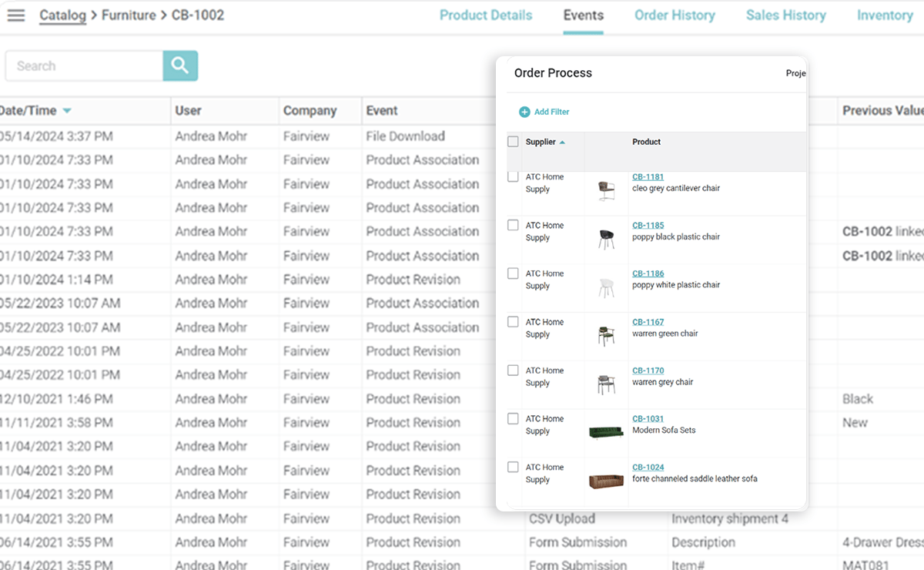The width and height of the screenshot is (924, 570).
Task: Toggle the select-all checkbox in Order Process
Action: pyautogui.click(x=513, y=142)
